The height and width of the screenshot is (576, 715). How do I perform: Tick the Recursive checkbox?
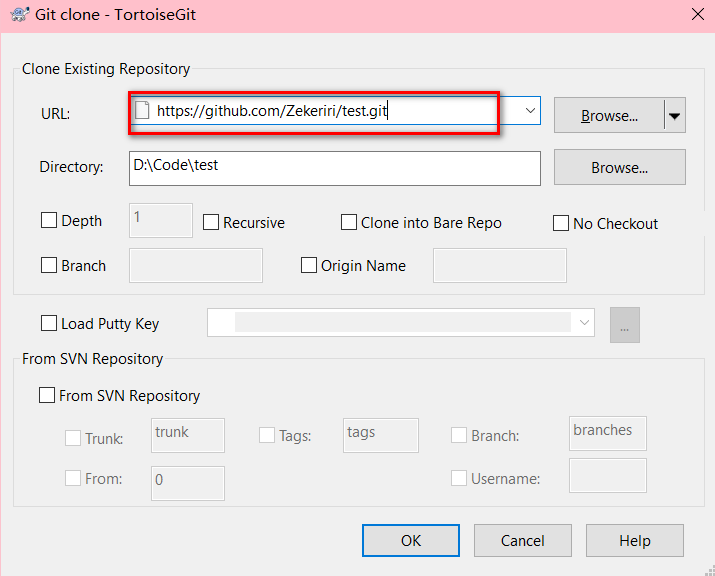[211, 223]
